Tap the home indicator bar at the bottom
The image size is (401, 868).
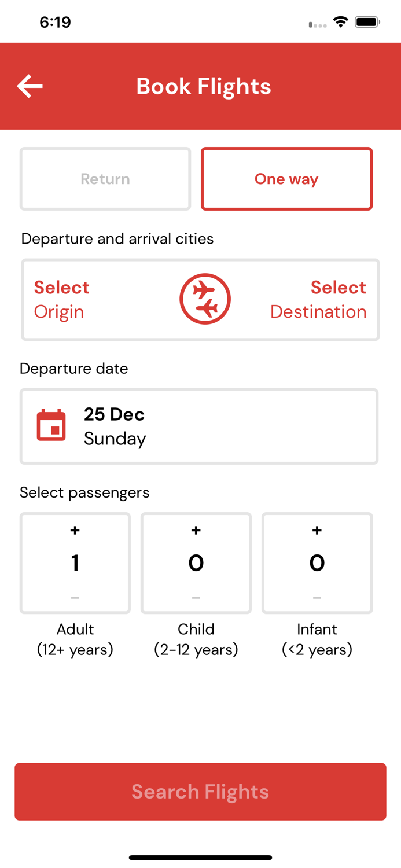(200, 858)
